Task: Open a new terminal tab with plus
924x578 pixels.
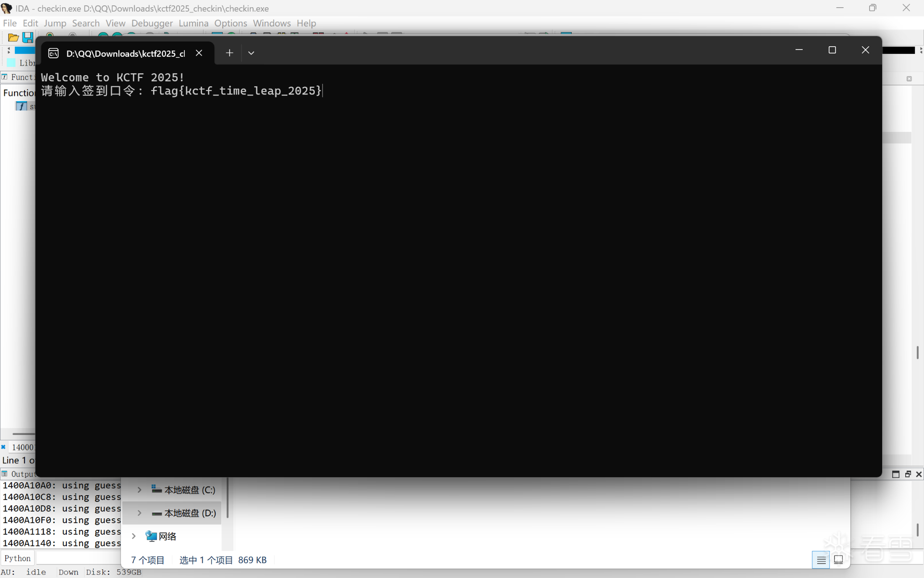Action: click(230, 53)
